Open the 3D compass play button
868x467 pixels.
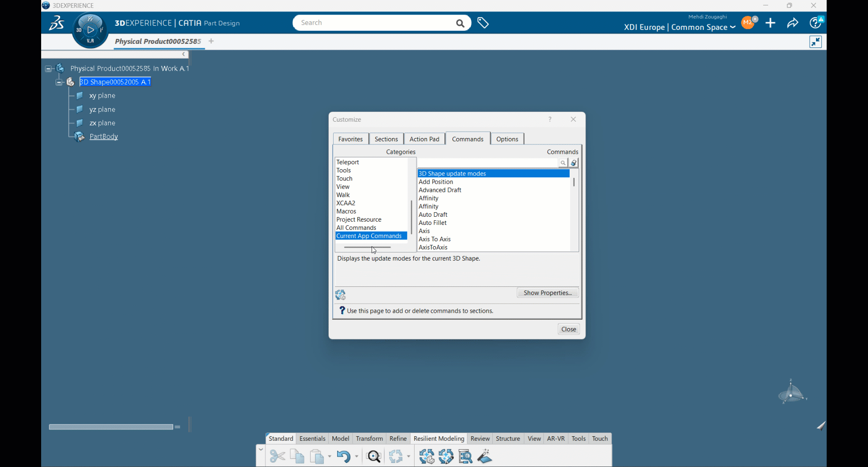click(x=90, y=30)
